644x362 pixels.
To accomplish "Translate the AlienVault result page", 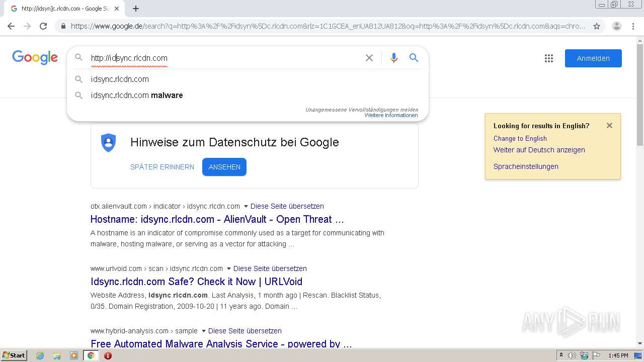I will pyautogui.click(x=287, y=206).
